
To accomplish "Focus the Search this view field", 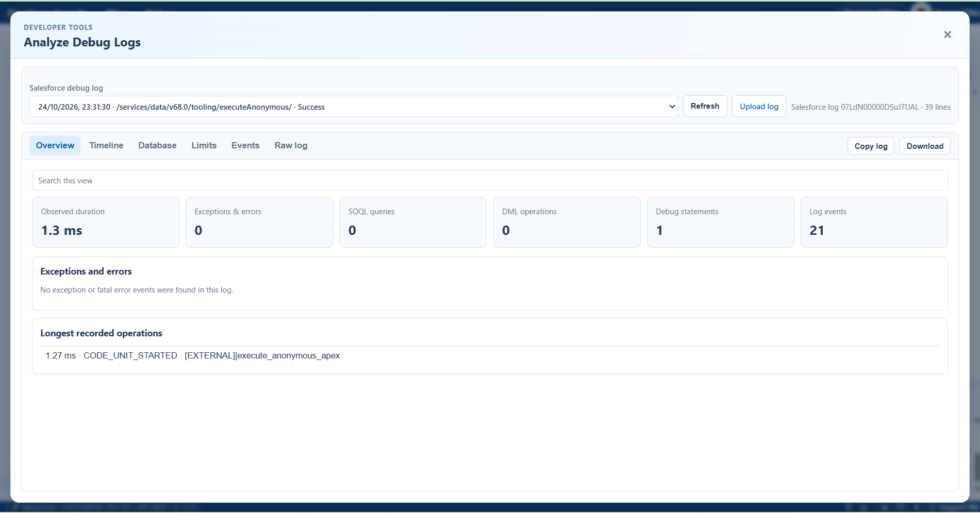I will [x=490, y=180].
